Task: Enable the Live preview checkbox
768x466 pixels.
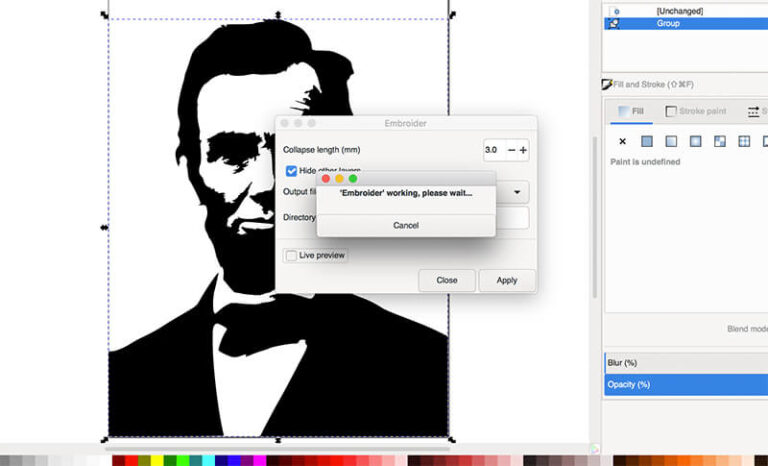Action: [x=291, y=255]
